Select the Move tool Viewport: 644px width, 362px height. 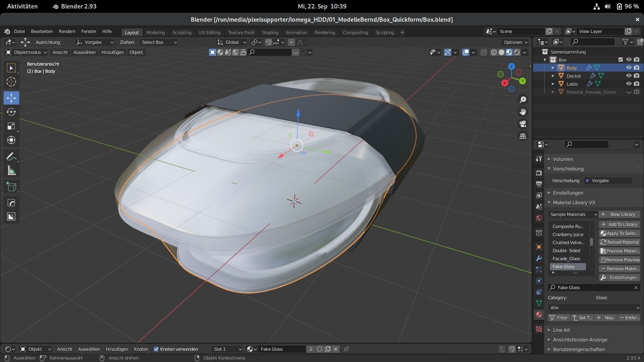coord(11,98)
